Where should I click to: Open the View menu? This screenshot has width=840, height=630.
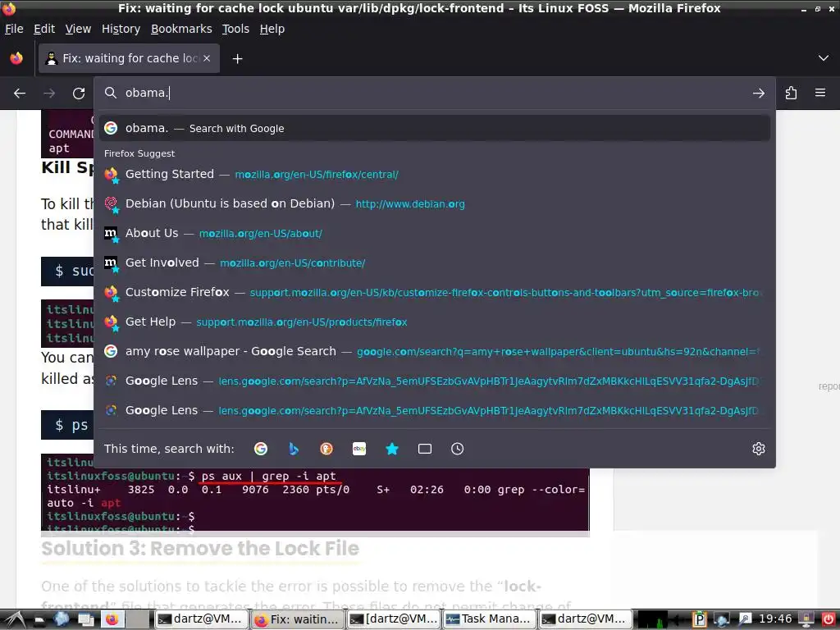78,29
